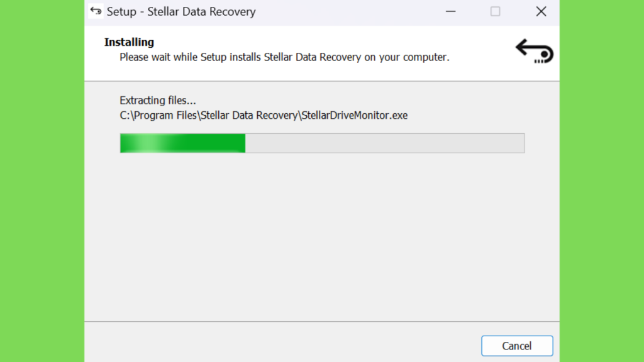Minimize the Setup window
This screenshot has height=362, width=644.
pyautogui.click(x=450, y=11)
